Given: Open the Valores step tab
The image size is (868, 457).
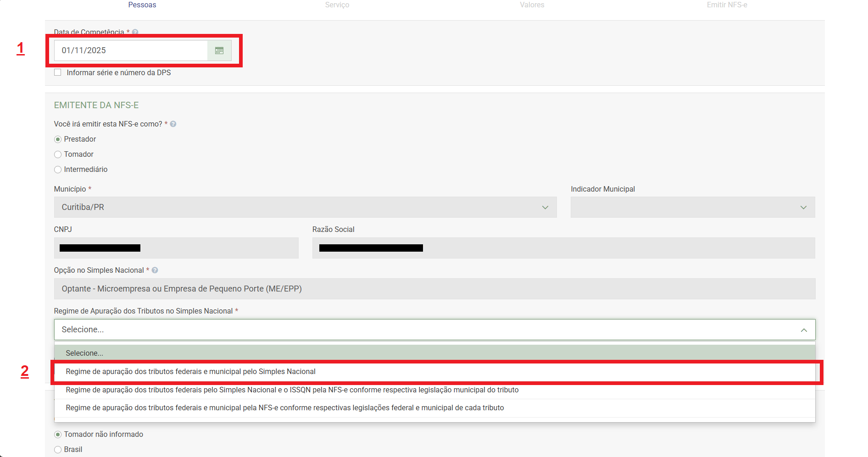Looking at the screenshot, I should (x=532, y=5).
